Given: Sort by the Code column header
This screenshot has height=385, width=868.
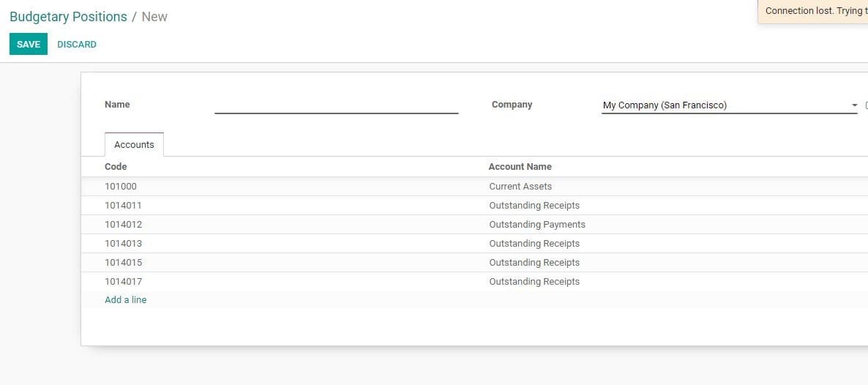Looking at the screenshot, I should (x=116, y=167).
